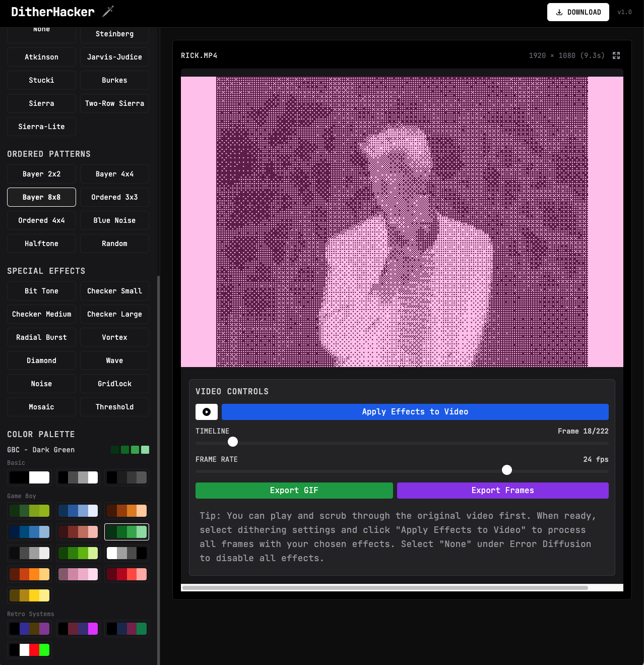This screenshot has width=644, height=665.
Task: Choose the dark gray basic palette
Action: click(127, 477)
